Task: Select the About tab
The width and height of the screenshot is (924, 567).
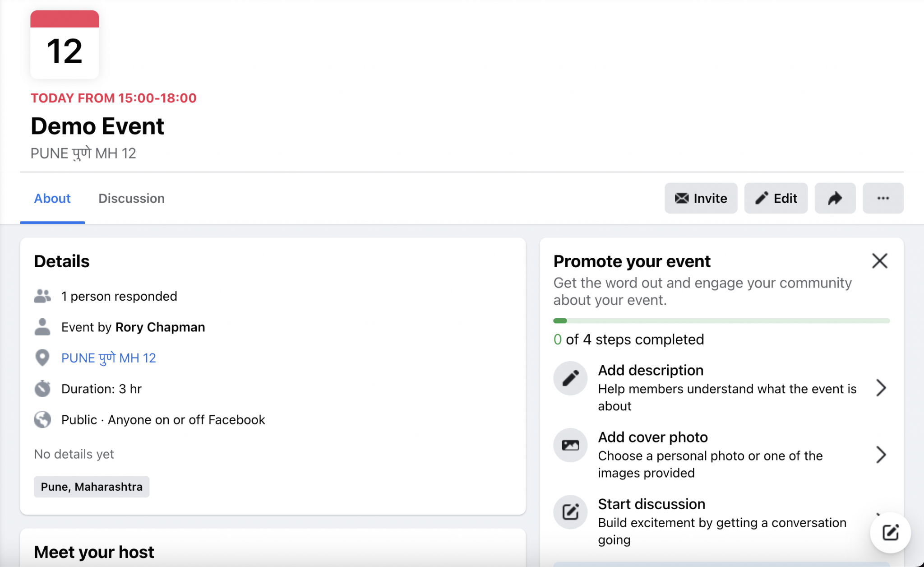Action: (52, 198)
